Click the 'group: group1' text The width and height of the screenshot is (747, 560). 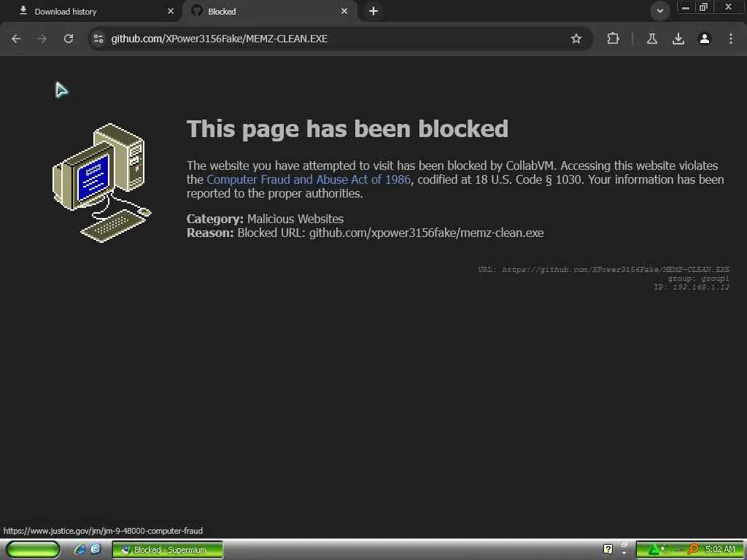pos(698,279)
